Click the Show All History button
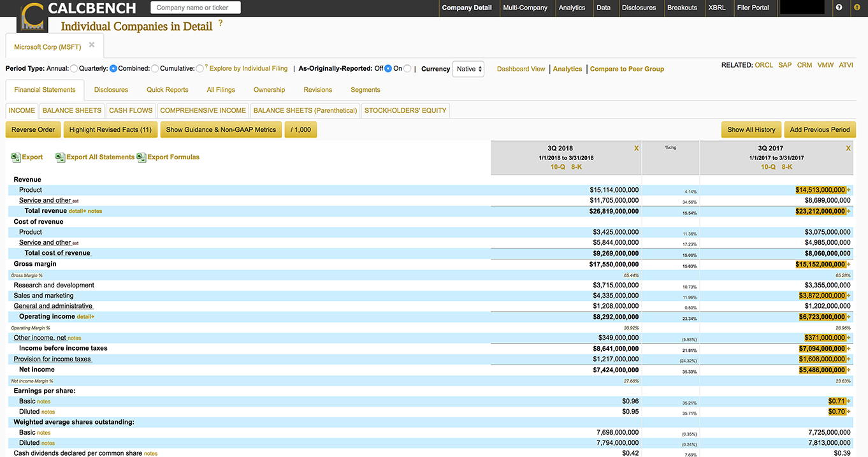The width and height of the screenshot is (868, 457). (x=751, y=129)
